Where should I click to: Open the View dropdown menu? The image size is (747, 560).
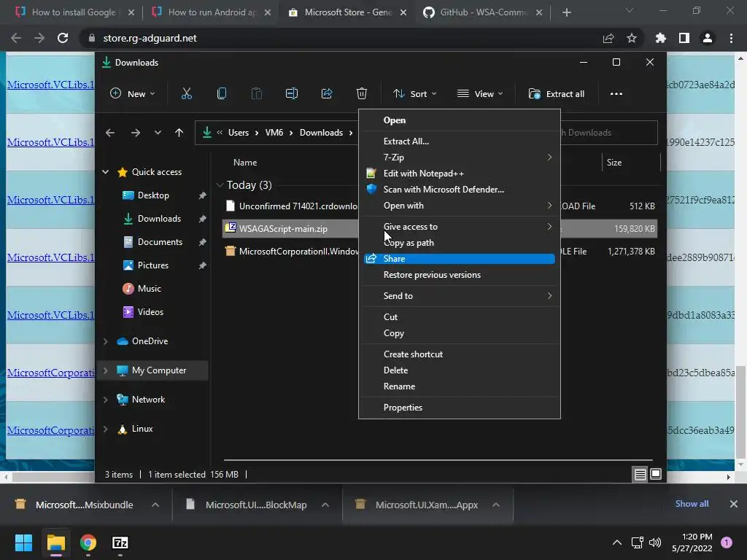point(480,94)
